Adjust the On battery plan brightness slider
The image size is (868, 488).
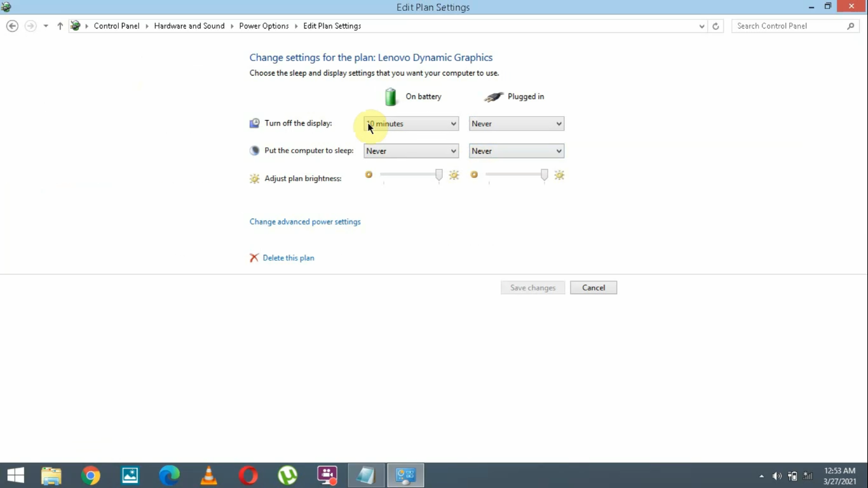(x=438, y=175)
